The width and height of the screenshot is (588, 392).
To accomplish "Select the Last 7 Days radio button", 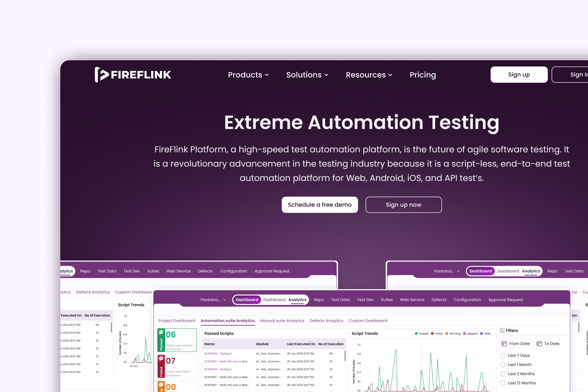I will click(503, 355).
